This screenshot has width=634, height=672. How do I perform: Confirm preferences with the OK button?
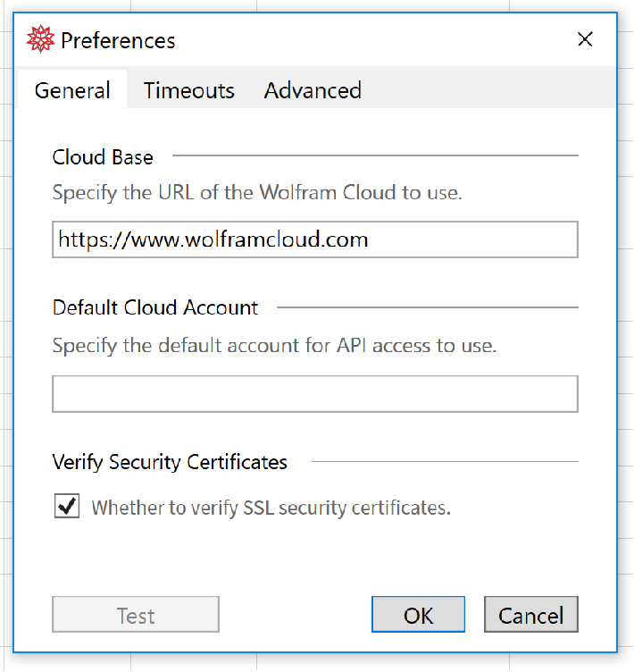pos(418,615)
